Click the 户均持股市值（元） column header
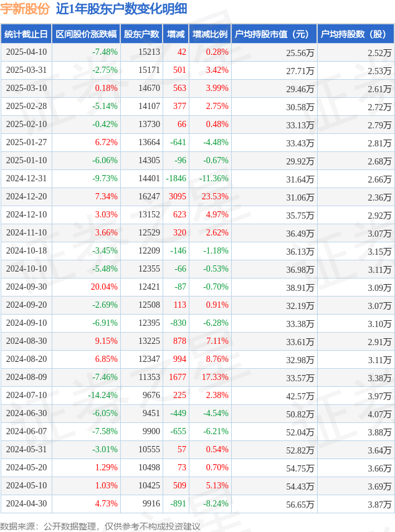Screen dimensions: 395x532 click(274, 34)
